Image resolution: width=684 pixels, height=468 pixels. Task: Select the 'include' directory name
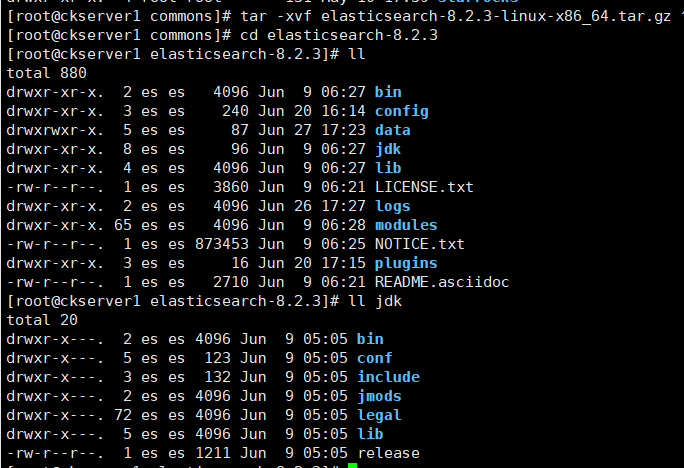coord(388,377)
